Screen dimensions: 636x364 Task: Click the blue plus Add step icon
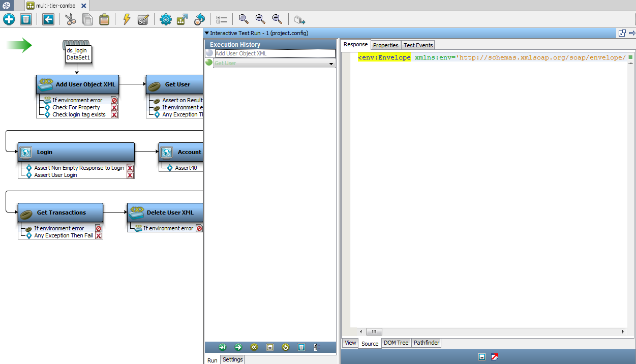coord(9,19)
